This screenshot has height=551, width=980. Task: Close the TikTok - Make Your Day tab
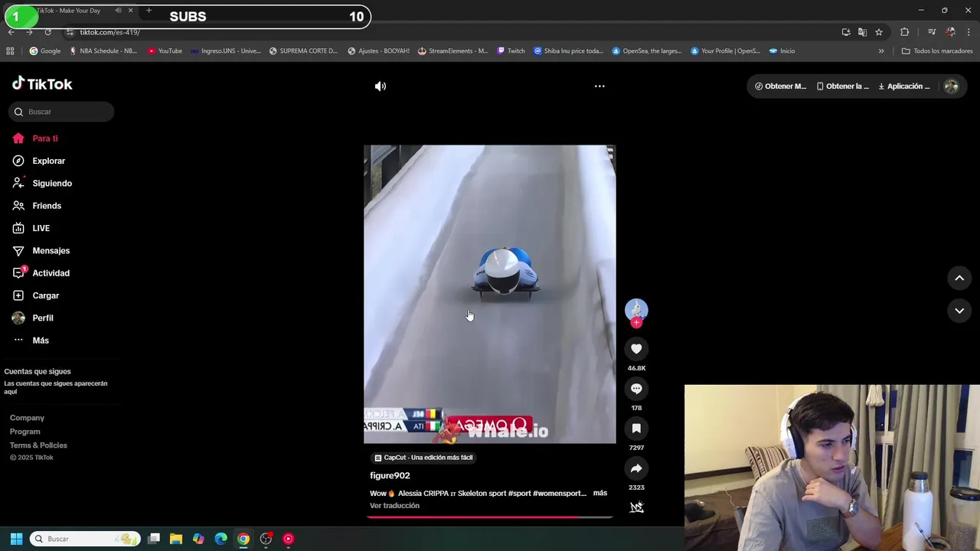tap(130, 11)
